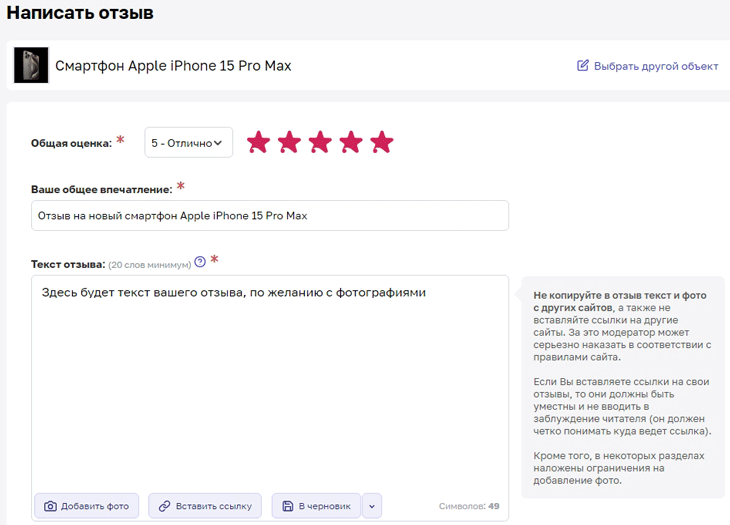Screen dimensions: 730x525
Task: Click the 'Кроме того, в некоторых разделах' paragraph
Action: pyautogui.click(x=619, y=468)
